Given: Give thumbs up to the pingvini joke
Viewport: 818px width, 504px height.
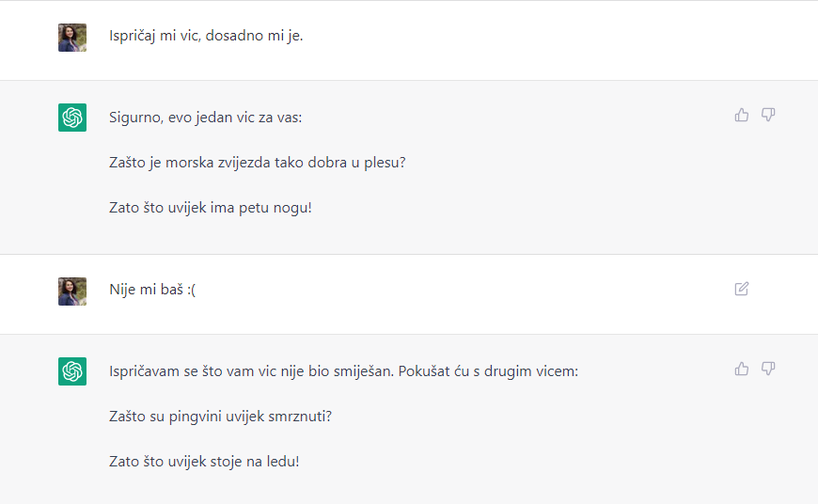Looking at the screenshot, I should pyautogui.click(x=741, y=369).
